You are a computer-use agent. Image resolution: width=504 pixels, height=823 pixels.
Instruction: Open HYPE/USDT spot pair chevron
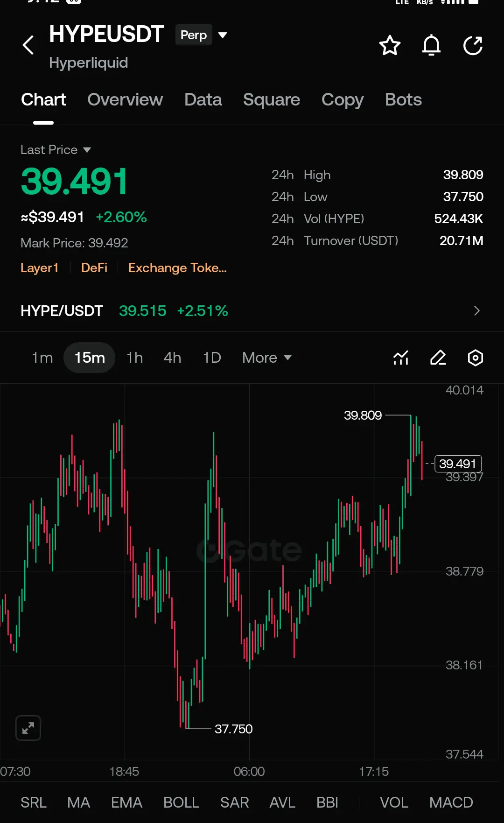click(476, 311)
